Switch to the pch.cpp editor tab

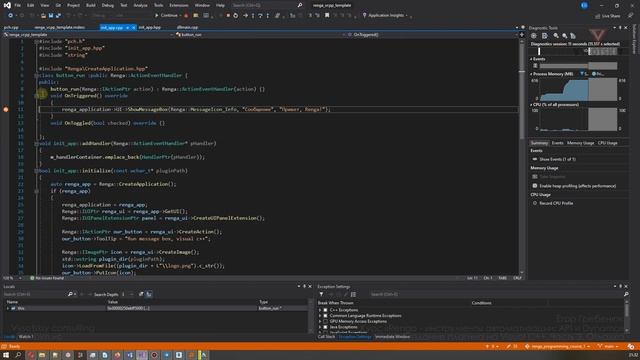[x=11, y=27]
